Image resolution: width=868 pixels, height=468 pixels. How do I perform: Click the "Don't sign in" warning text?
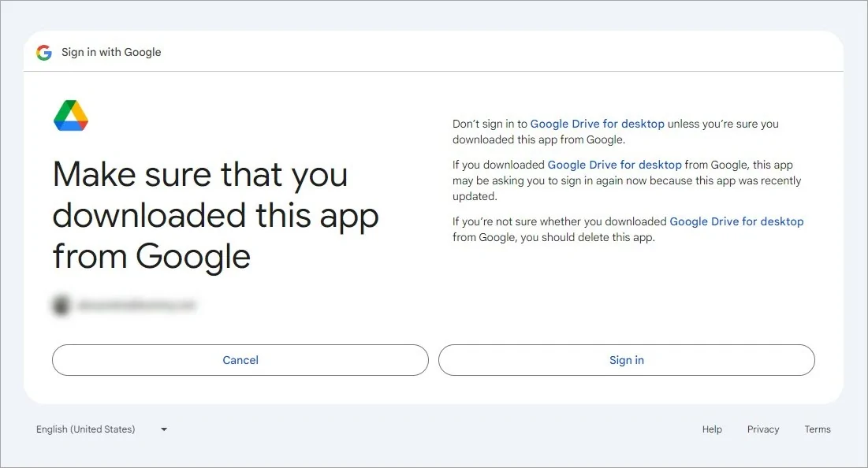pos(615,132)
